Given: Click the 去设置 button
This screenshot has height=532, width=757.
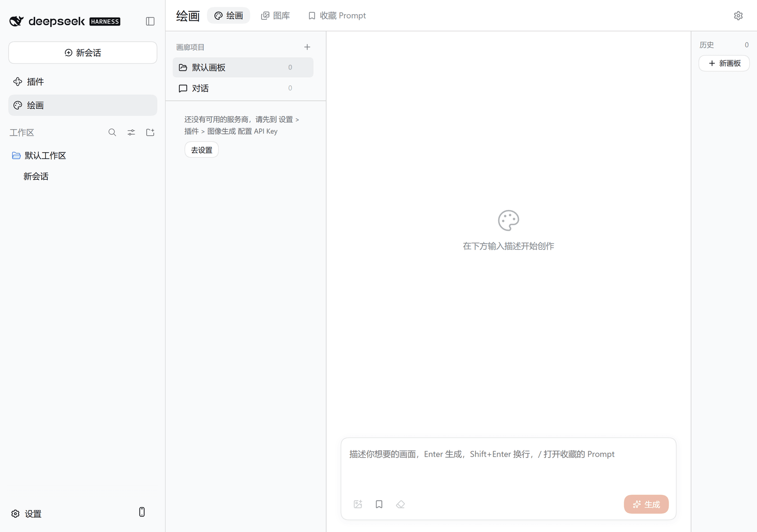Looking at the screenshot, I should tap(202, 150).
